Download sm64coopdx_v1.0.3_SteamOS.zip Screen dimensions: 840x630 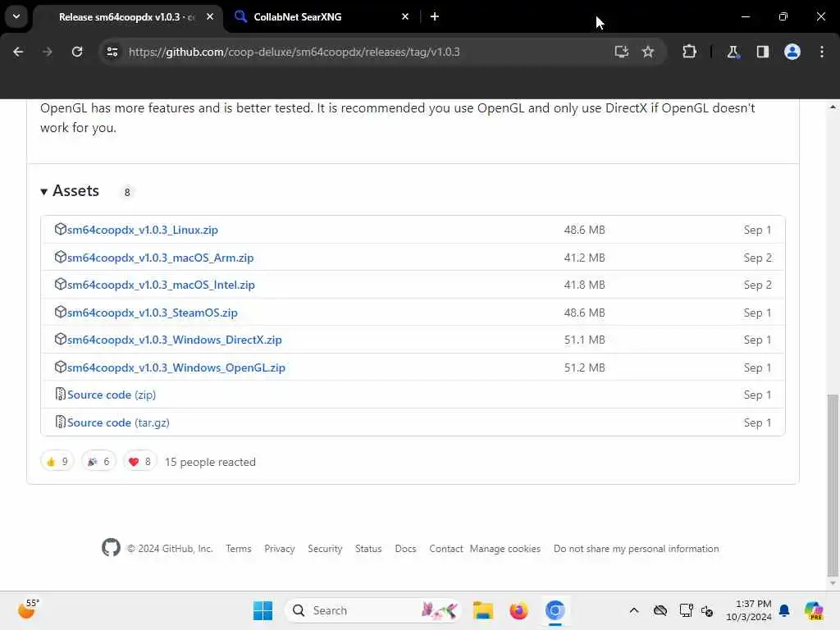(x=152, y=313)
